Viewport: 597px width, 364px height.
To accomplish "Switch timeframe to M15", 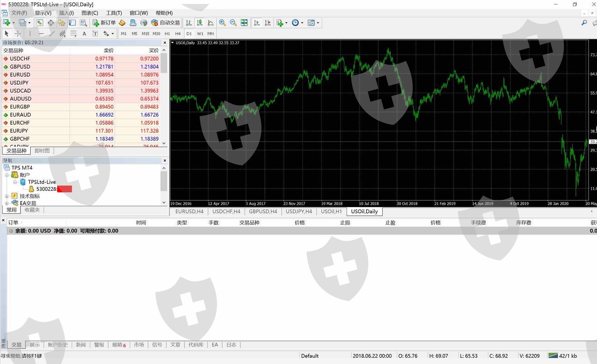I will pos(145,34).
